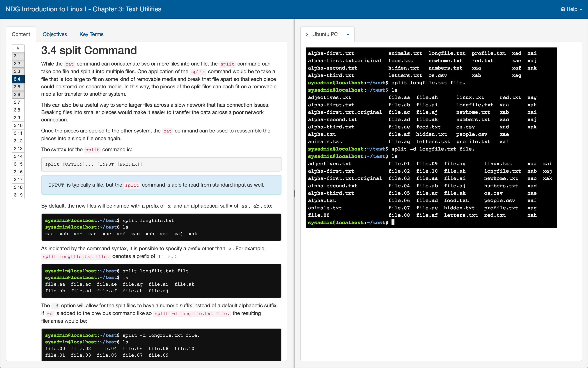The height and width of the screenshot is (368, 588).
Task: Click the Help question mark icon
Action: 563,9
